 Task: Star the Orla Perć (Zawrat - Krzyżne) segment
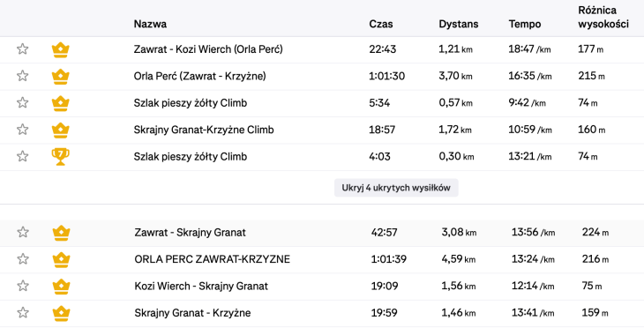coord(23,76)
